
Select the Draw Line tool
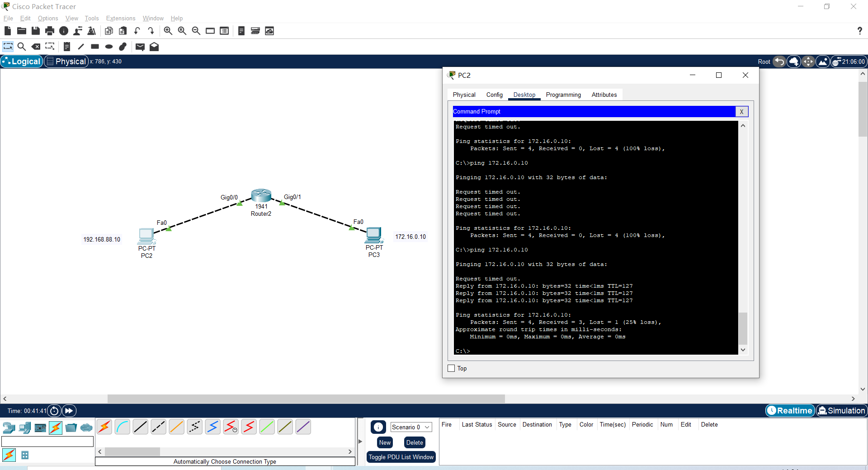coord(81,47)
